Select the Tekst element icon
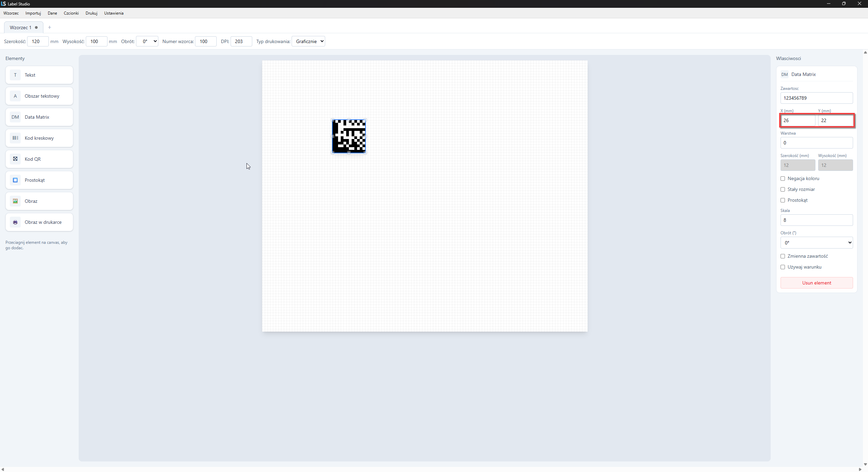Viewport: 868px width, 472px height. 15,75
